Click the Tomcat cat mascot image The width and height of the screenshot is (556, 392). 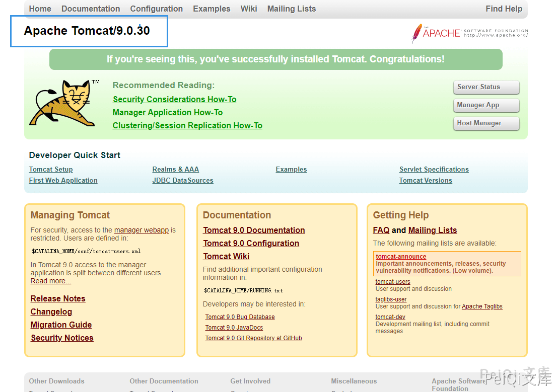[x=65, y=103]
